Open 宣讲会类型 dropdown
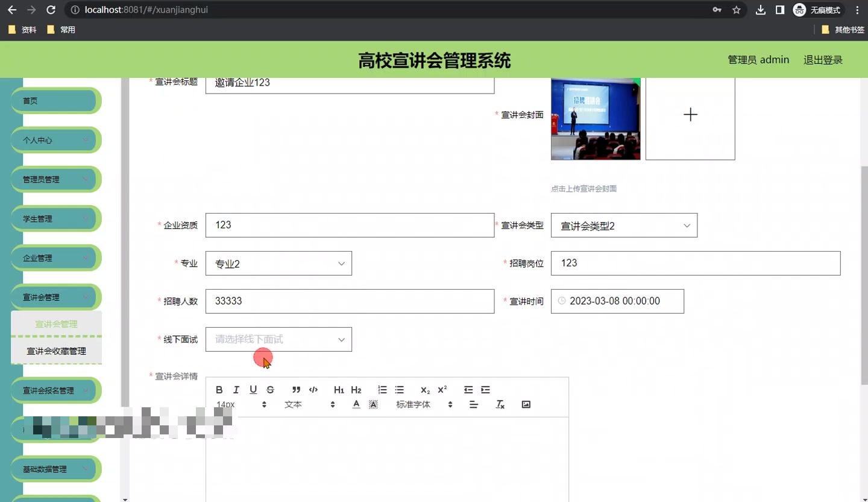The height and width of the screenshot is (502, 868). (624, 225)
